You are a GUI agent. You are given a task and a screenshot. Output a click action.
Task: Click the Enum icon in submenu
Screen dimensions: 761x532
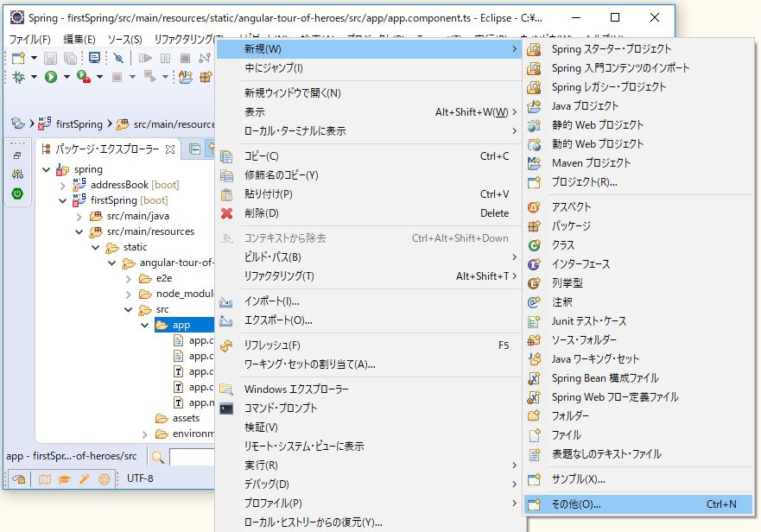[534, 283]
